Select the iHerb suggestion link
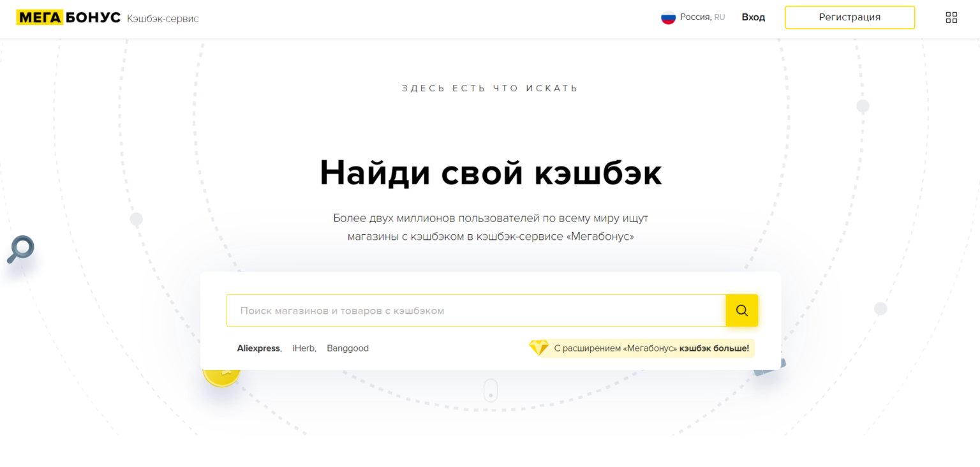The image size is (980, 467). tap(304, 348)
